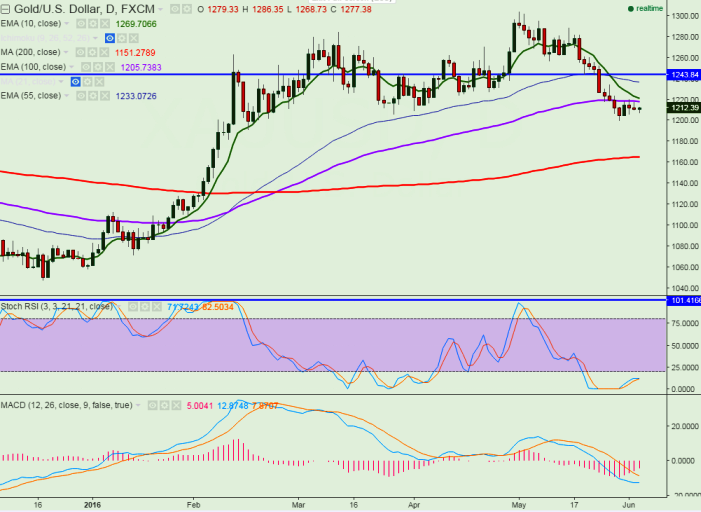Hide Stoch RSI indicator with eye icon
Screen dimensions: 701x512
click(x=133, y=307)
